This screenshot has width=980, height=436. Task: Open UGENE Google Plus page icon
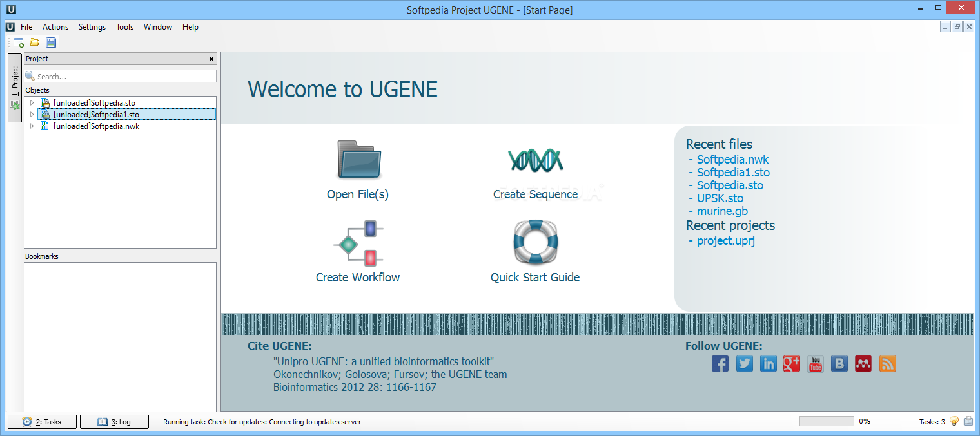792,364
